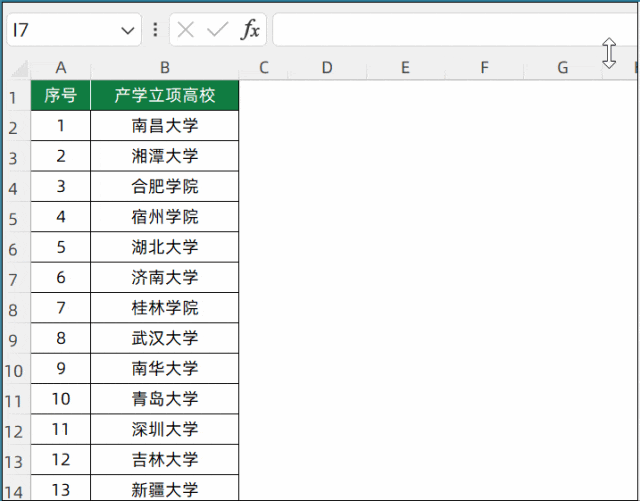The image size is (640, 501).
Task: Click serial number cell beside 合肥学院
Action: tap(61, 187)
